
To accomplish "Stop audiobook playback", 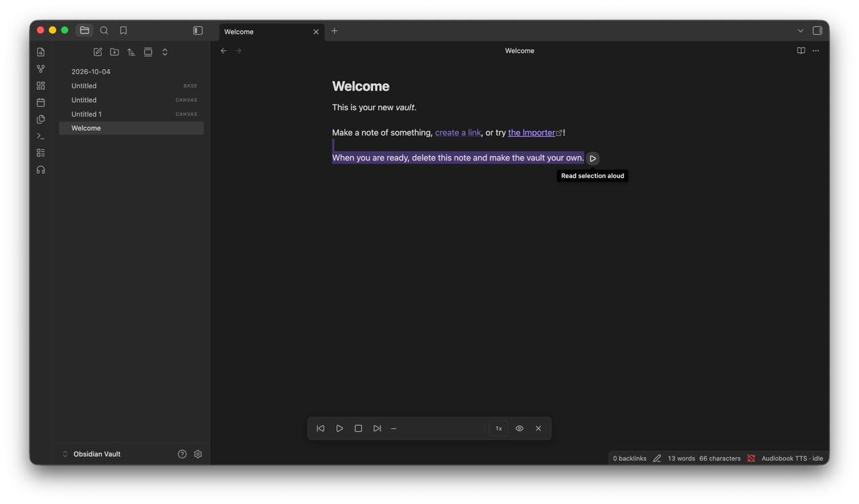I will pyautogui.click(x=358, y=428).
